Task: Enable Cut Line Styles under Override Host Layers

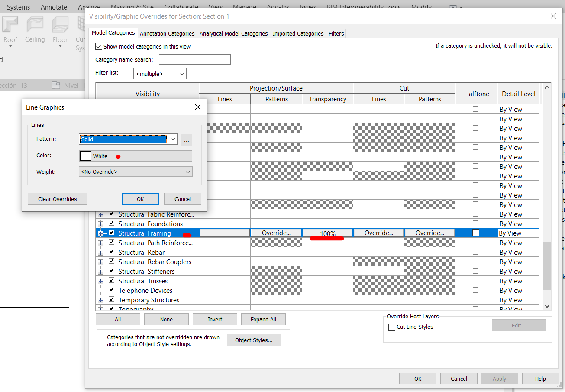Action: click(x=392, y=327)
